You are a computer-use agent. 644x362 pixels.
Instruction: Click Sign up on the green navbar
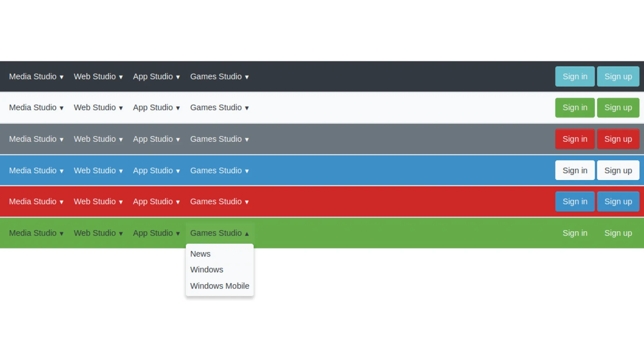[619, 233]
